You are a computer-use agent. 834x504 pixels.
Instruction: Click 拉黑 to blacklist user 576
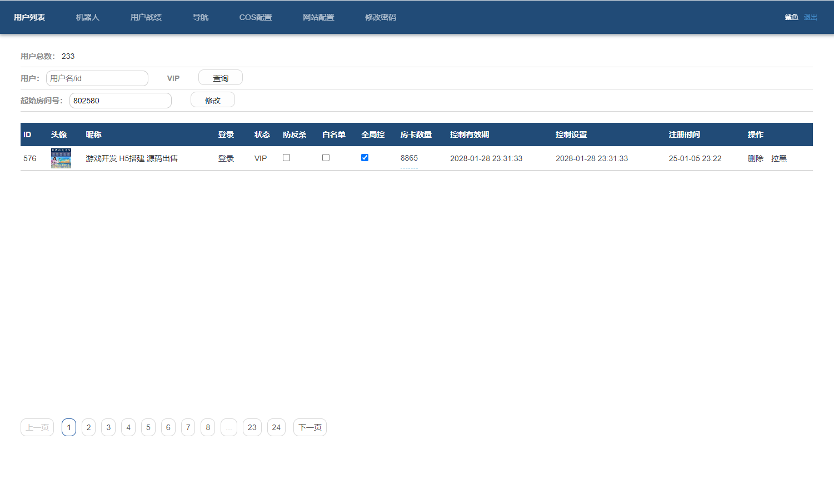coord(779,158)
